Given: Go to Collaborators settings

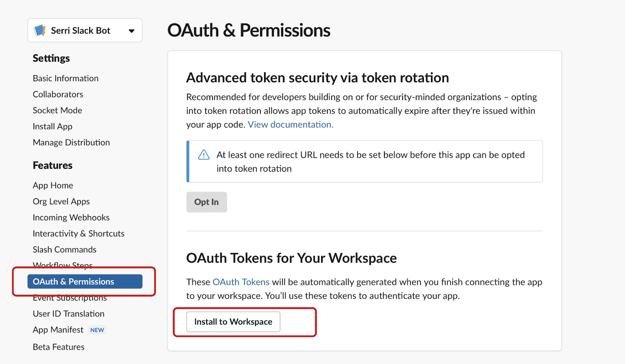Looking at the screenshot, I should click(x=58, y=94).
